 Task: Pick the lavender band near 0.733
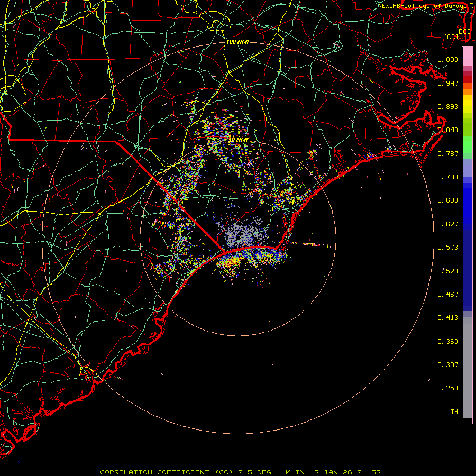click(x=467, y=168)
